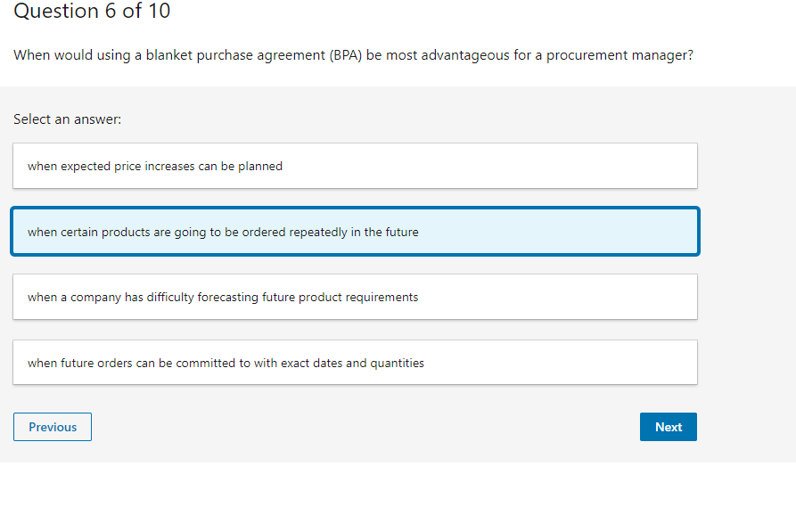Pick the answer mentioning exact dates and quantities
Viewport: 796px width, 532px height.
(x=354, y=362)
